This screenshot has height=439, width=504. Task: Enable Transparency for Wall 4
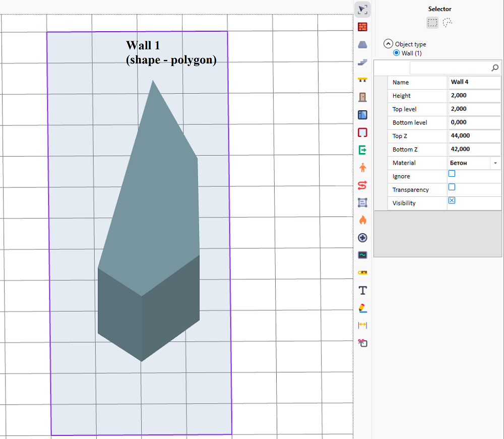[x=452, y=187]
